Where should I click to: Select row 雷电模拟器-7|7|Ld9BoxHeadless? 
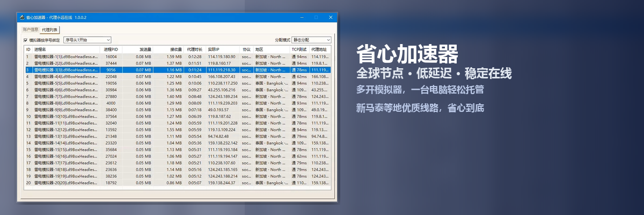coord(178,96)
